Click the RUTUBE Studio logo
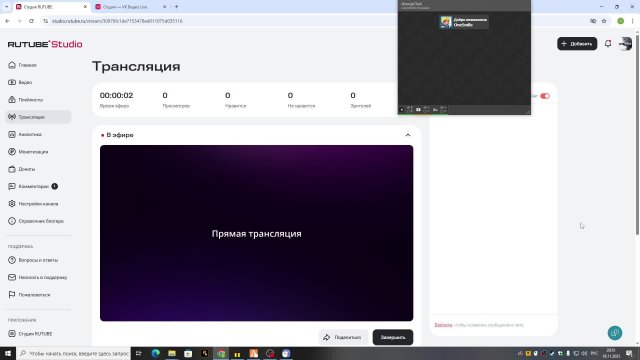Screen dimensions: 640x360 (x=45, y=44)
